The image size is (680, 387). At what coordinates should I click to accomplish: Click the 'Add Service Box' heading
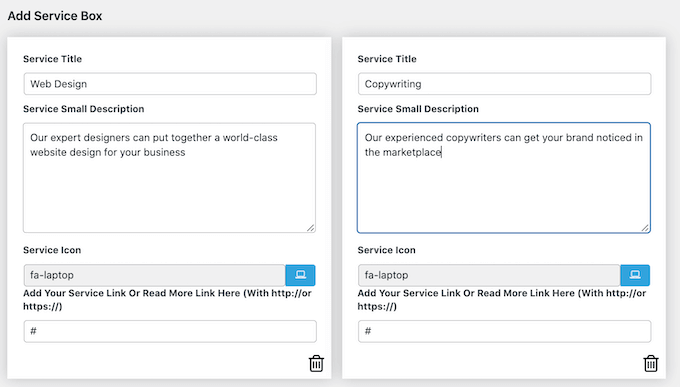(55, 16)
